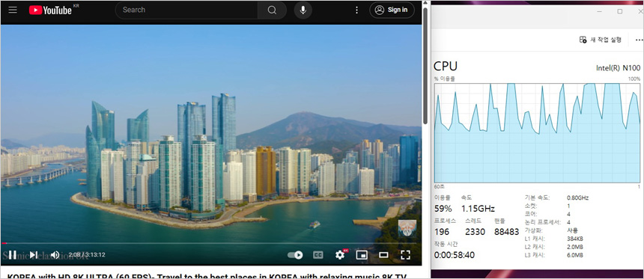
Task: Click the video progress bar
Action: (210, 243)
